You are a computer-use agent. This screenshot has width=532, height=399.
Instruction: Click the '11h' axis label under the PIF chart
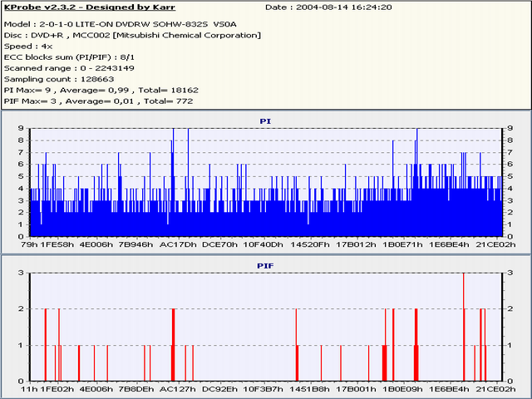(x=29, y=389)
